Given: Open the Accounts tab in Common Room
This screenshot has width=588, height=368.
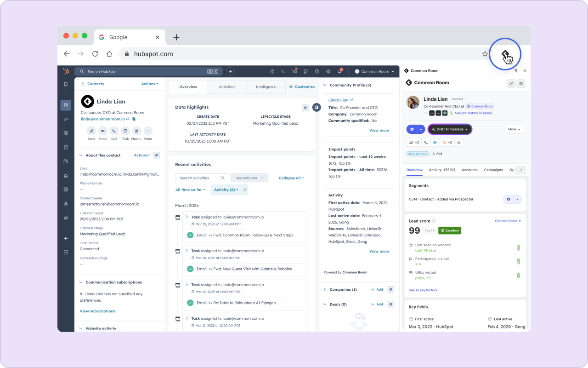Looking at the screenshot, I should pos(469,170).
